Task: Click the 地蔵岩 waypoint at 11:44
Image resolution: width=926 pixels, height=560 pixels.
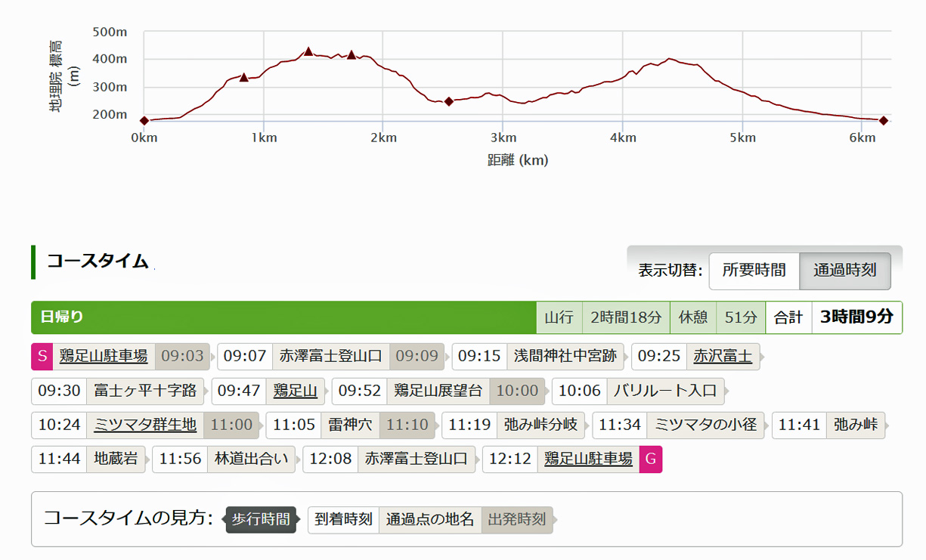Action: [116, 459]
